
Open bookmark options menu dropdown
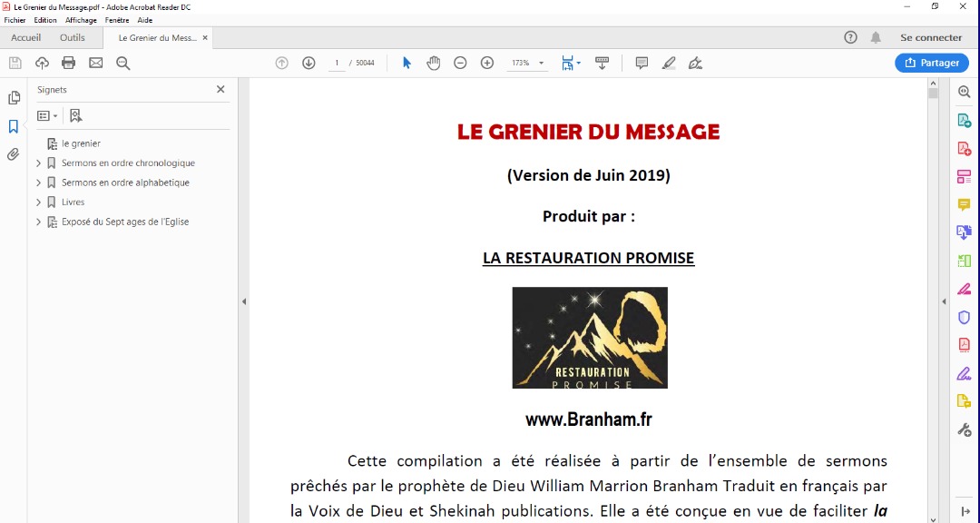click(47, 115)
